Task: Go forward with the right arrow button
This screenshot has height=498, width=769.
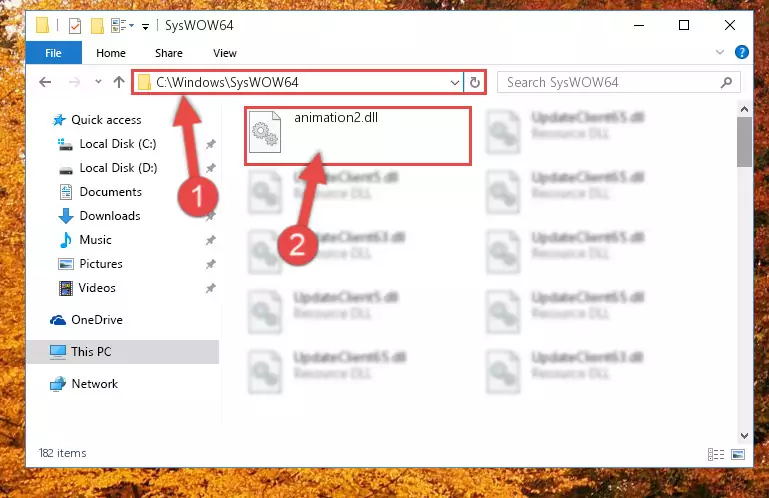Action: 74,82
